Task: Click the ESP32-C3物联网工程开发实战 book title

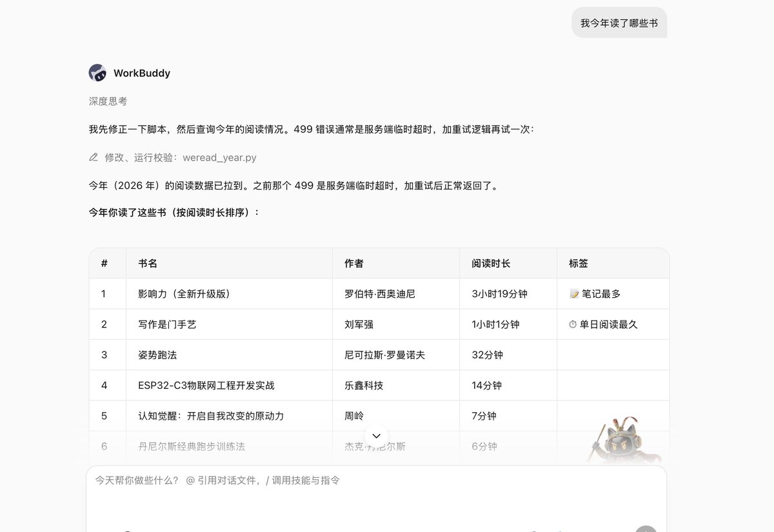Action: 206,386
